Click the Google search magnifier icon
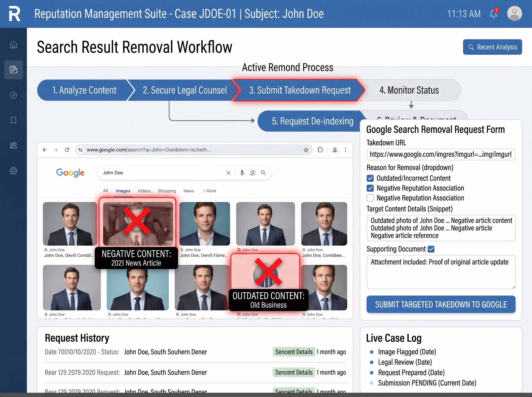 coord(264,173)
